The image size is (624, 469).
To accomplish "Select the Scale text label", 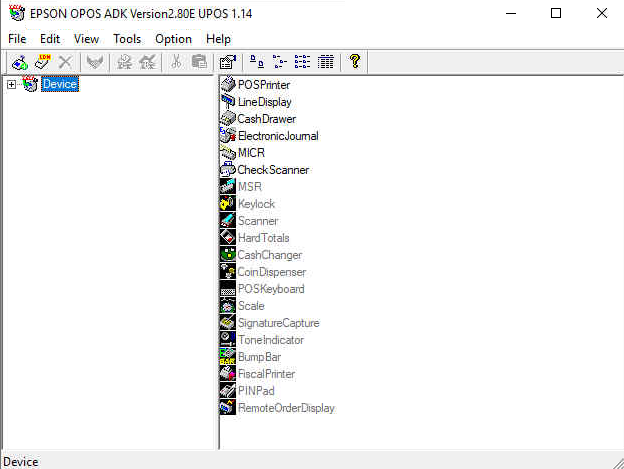I will (x=251, y=306).
